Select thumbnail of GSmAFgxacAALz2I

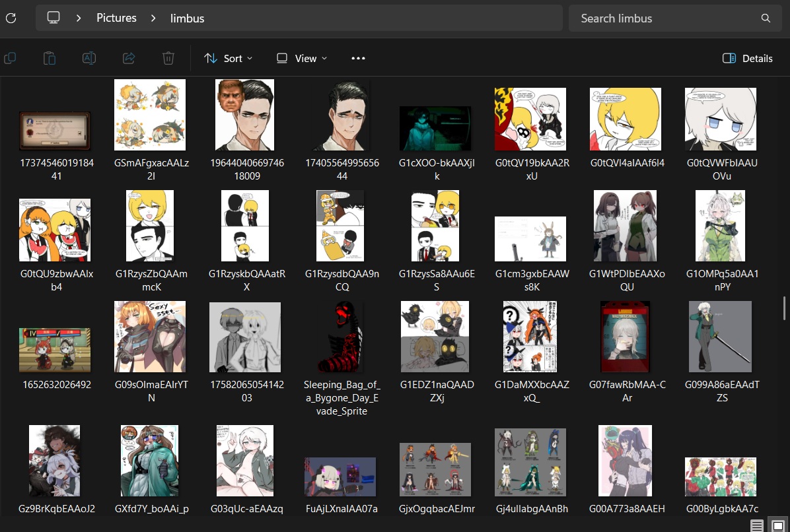[x=150, y=115]
